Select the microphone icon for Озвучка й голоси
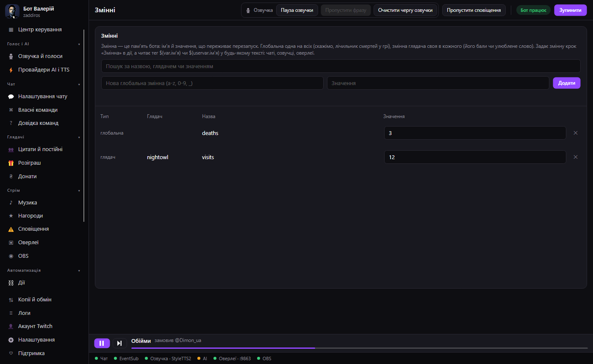 (x=11, y=56)
